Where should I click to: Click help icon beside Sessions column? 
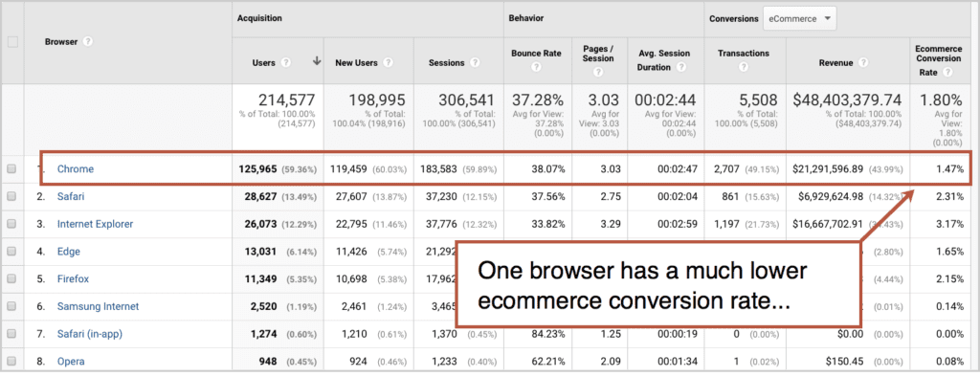pyautogui.click(x=475, y=62)
